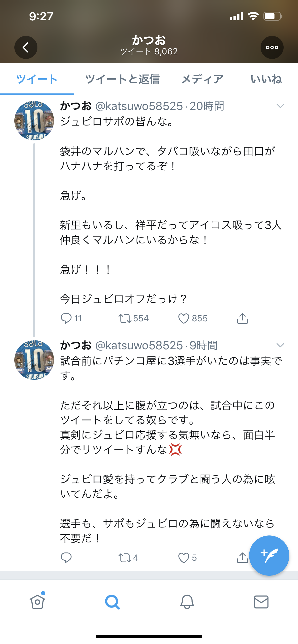The height and width of the screenshot is (644, 298).
Task: Open the Messages envelope icon
Action: [x=261, y=602]
